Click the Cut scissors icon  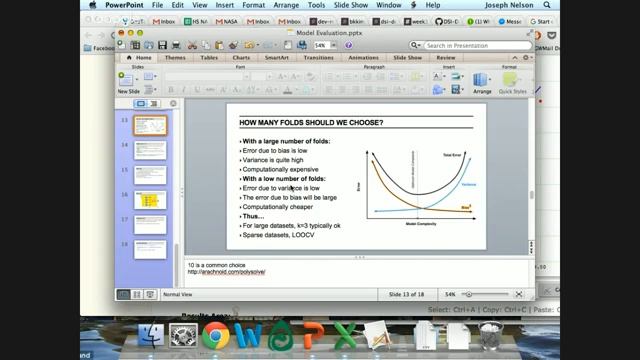tap(192, 45)
